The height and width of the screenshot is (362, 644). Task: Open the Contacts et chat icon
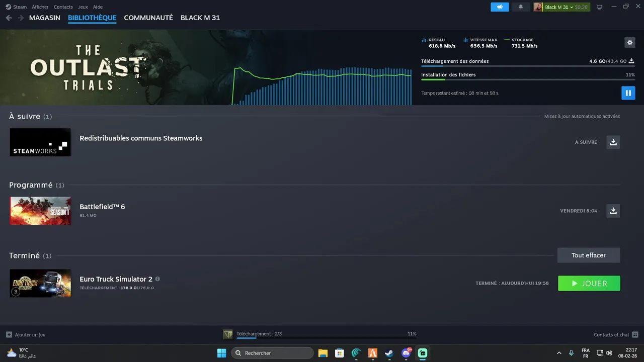(x=635, y=335)
